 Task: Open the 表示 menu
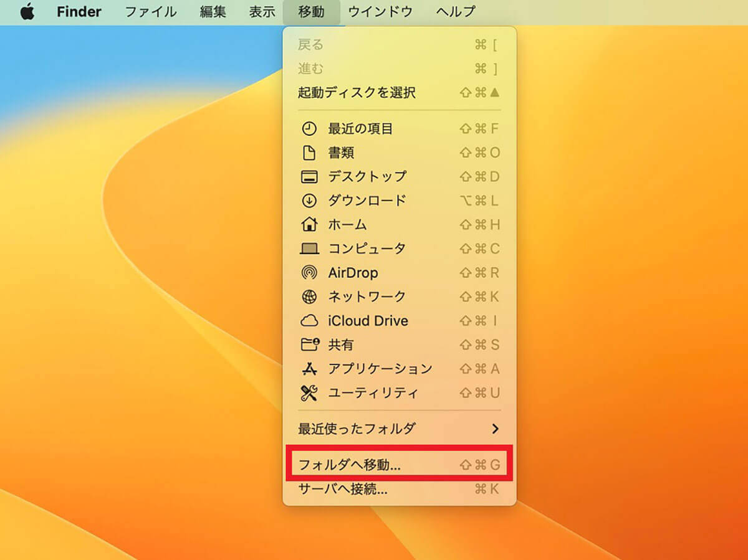click(x=262, y=11)
